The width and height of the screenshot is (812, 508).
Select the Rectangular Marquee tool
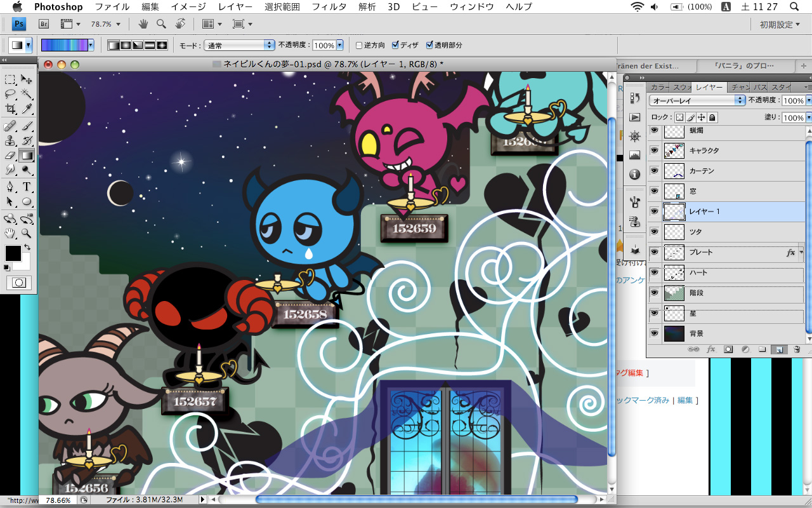10,79
